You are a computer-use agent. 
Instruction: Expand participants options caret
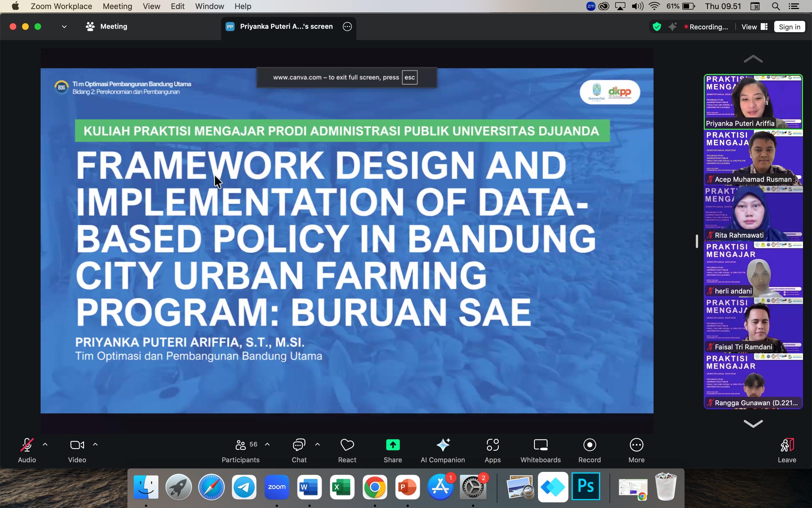point(267,444)
